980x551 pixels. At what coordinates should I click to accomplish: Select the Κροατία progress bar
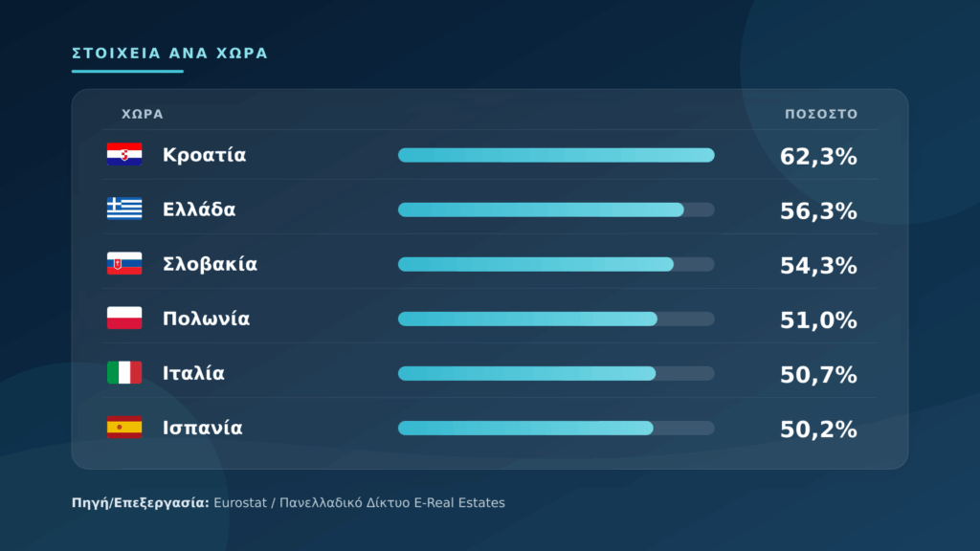[556, 155]
